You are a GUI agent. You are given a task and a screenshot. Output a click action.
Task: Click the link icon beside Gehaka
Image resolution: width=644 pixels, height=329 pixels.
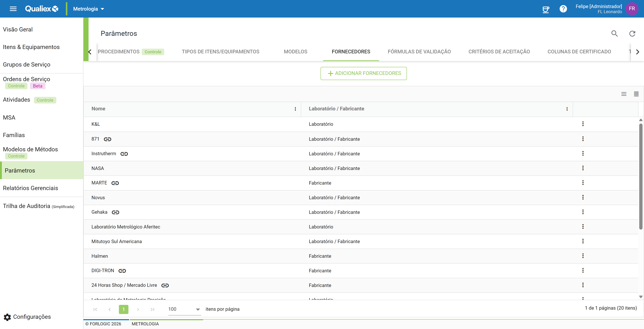tap(115, 212)
